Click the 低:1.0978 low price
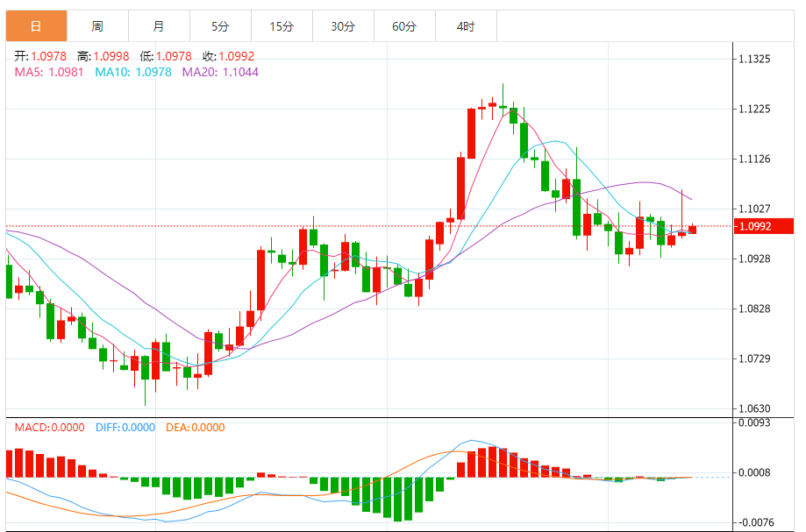 pyautogui.click(x=166, y=56)
